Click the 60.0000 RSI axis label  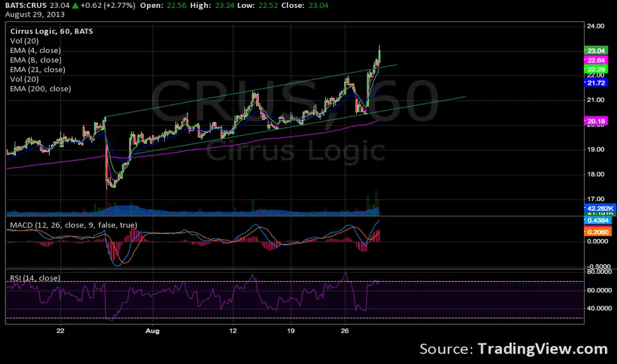[x=599, y=290]
